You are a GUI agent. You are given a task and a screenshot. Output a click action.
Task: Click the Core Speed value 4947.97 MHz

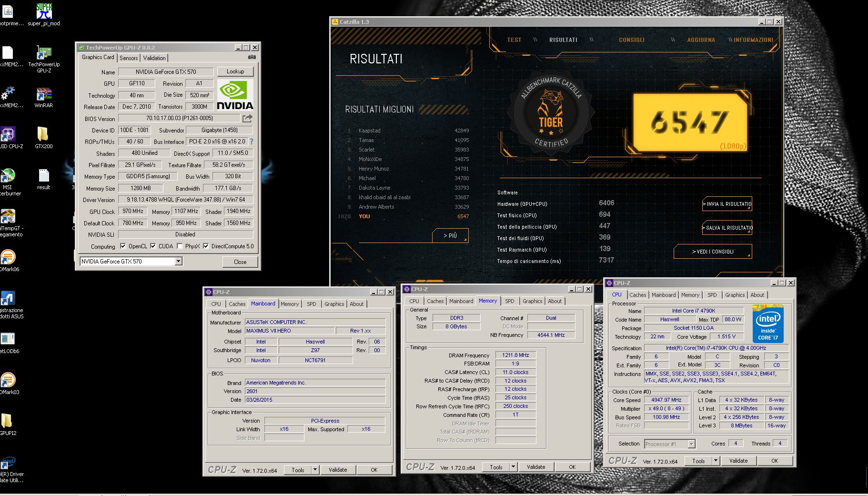pyautogui.click(x=666, y=400)
